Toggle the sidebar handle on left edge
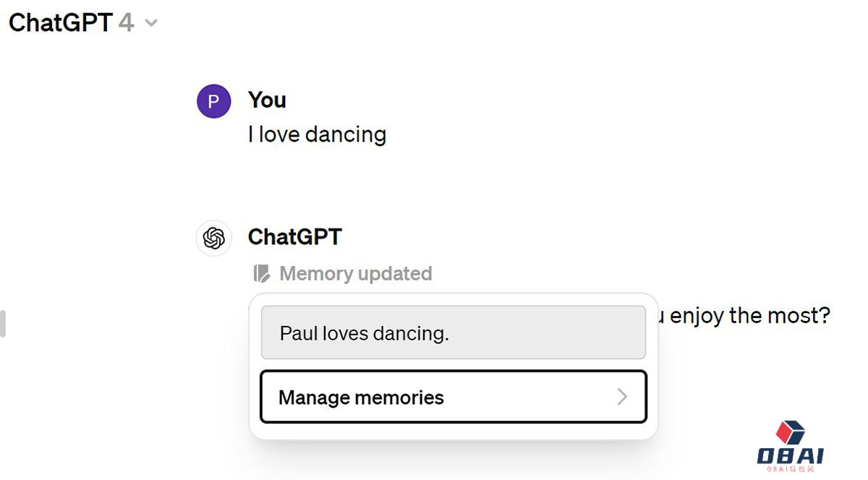The width and height of the screenshot is (868, 480). point(3,323)
